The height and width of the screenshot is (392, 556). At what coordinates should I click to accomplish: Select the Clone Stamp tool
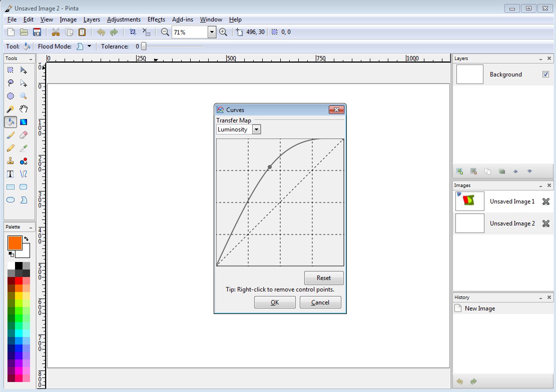11,160
